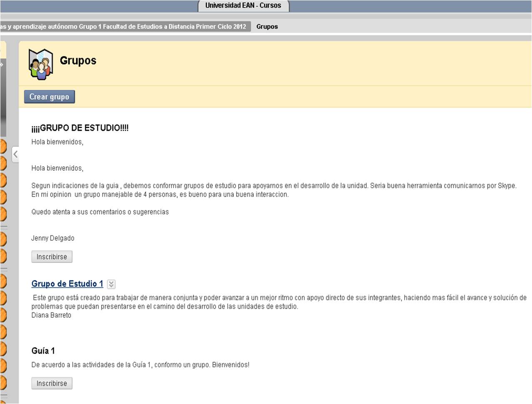
Task: Click orange sidebar icon level with last Inscribirse button
Action: point(2,382)
